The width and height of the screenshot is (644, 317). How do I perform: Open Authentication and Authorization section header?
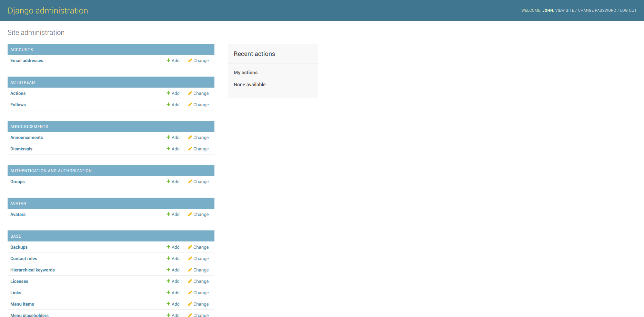51,171
